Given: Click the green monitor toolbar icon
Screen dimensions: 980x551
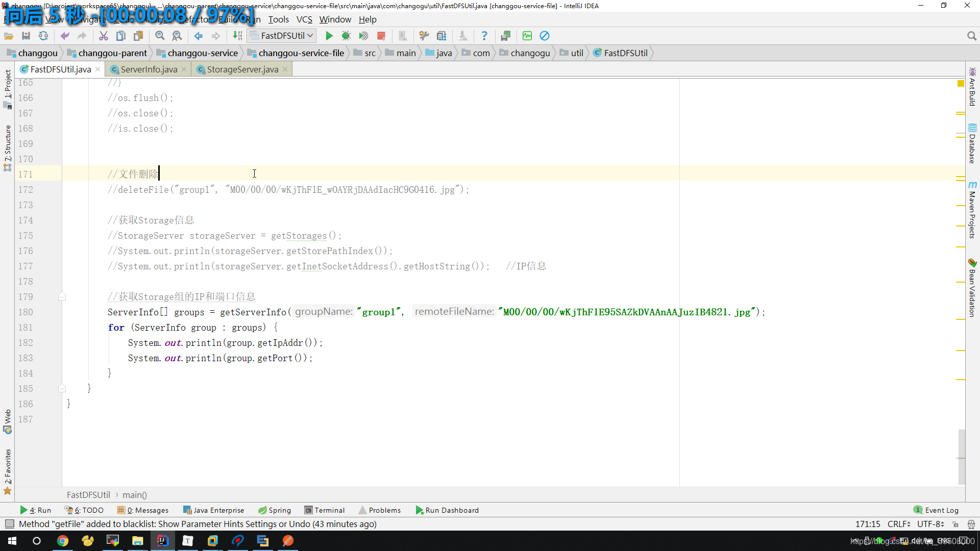Looking at the screenshot, I should click(527, 36).
